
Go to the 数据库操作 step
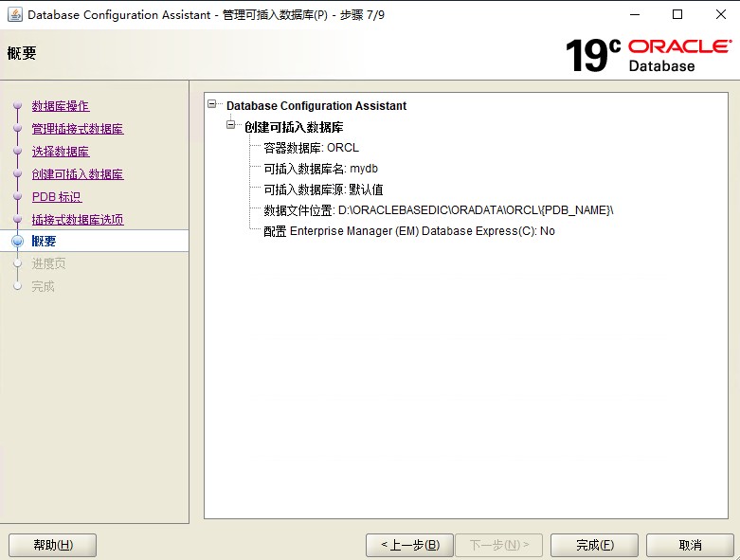point(61,106)
